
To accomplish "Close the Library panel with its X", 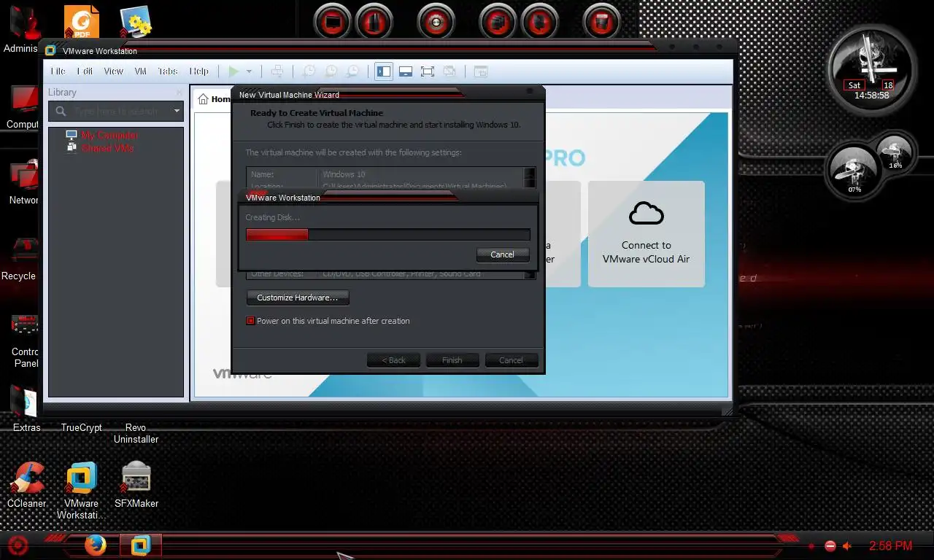I will click(180, 93).
